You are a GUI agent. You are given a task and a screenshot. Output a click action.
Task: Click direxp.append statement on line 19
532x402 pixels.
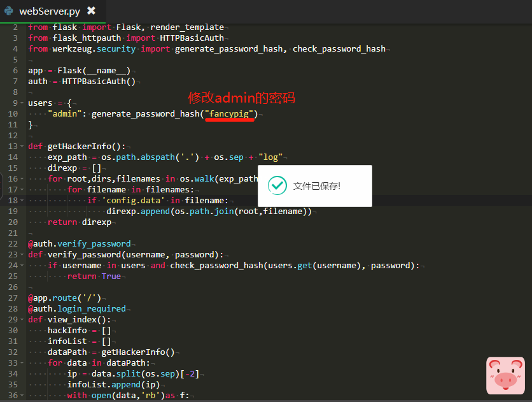tap(209, 211)
